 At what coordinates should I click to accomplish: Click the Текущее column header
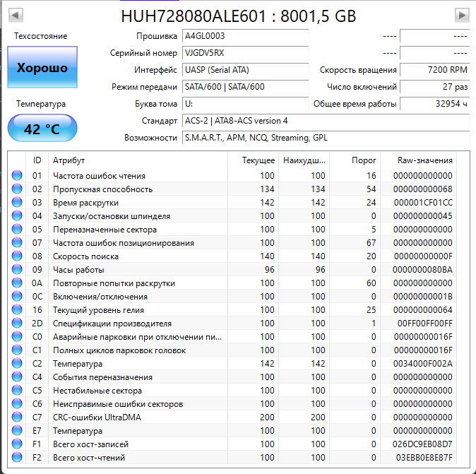(x=253, y=160)
